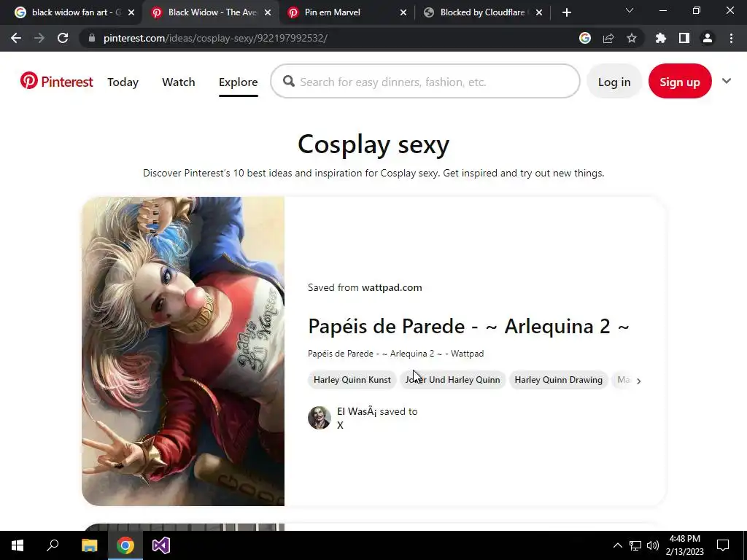Open the Watch page
The image size is (747, 560).
pyautogui.click(x=178, y=82)
